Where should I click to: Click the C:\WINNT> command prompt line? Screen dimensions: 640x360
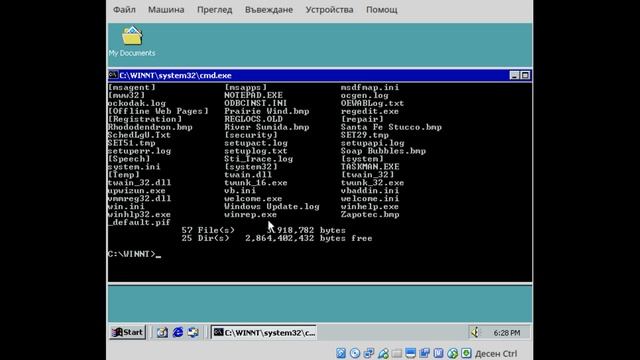(134, 254)
